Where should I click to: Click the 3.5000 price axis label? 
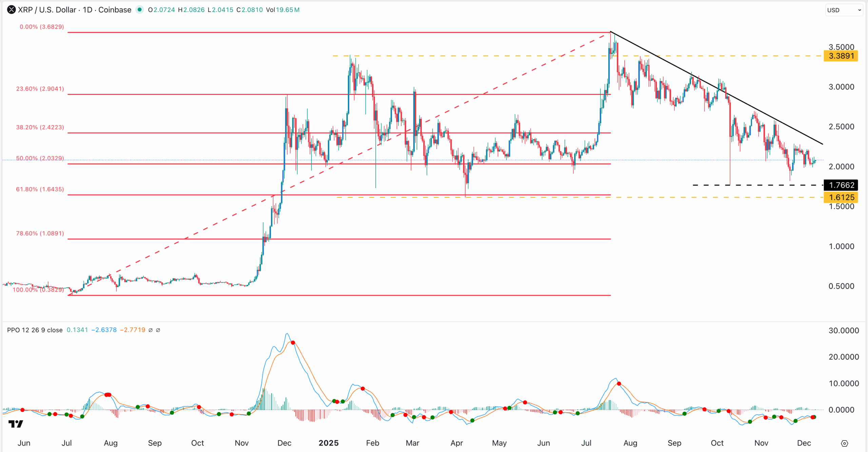841,47
